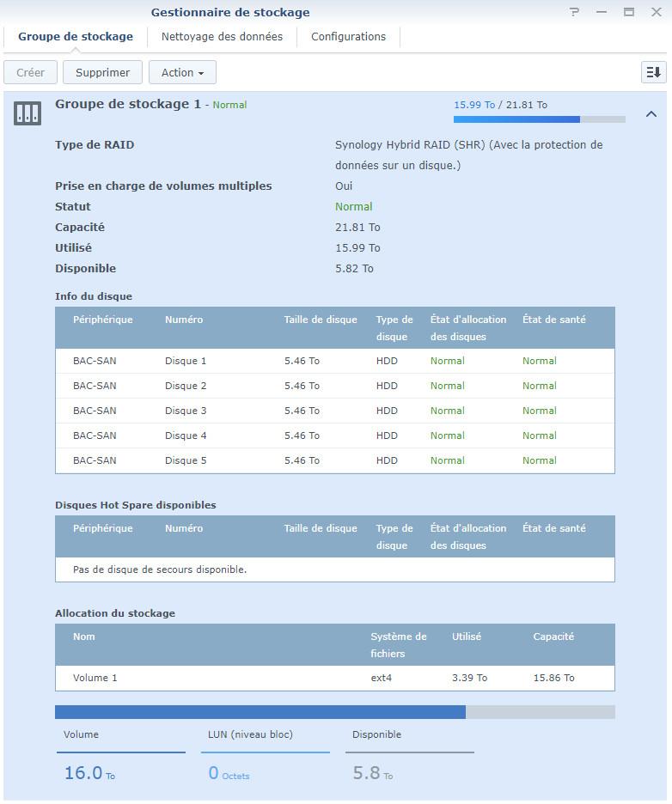Select the Disque 1 row
This screenshot has width=672, height=804.
[334, 361]
